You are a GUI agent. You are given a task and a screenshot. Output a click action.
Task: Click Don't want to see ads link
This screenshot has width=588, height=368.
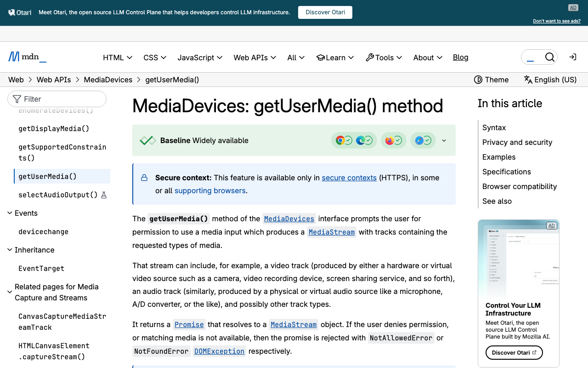click(557, 21)
